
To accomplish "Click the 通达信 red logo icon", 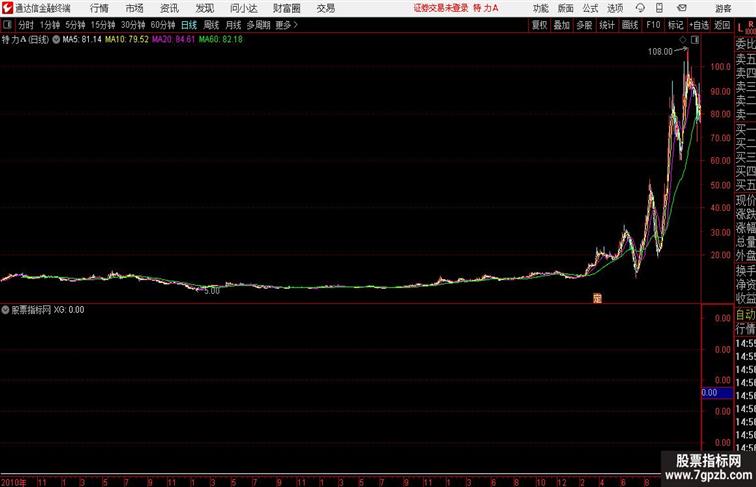I will tap(7, 8).
